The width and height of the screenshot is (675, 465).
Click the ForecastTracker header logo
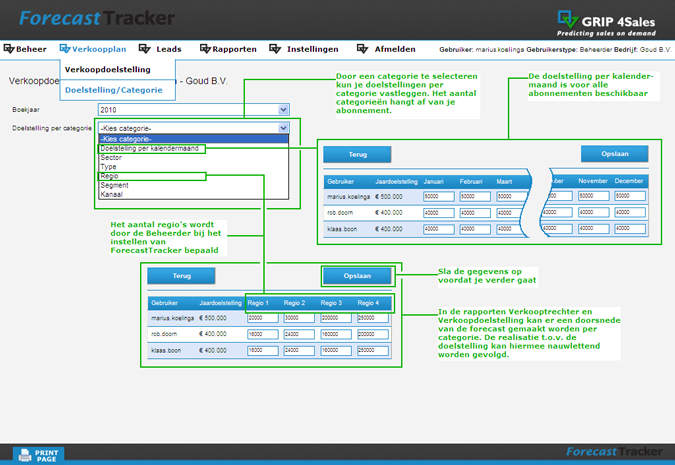(97, 18)
